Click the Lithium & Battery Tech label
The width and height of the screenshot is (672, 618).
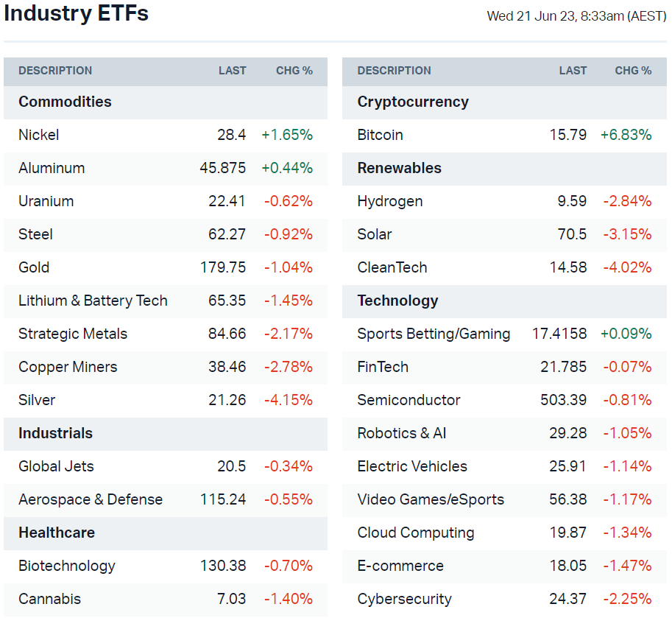coord(93,301)
